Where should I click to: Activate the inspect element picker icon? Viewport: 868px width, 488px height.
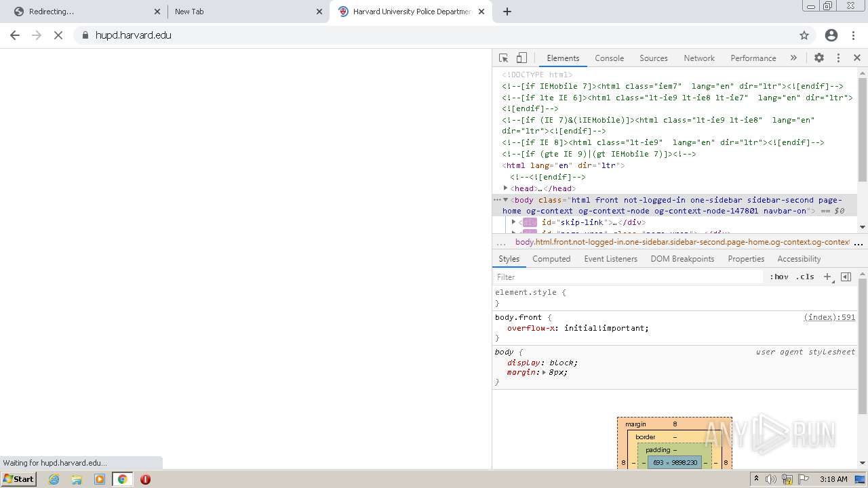pyautogui.click(x=503, y=58)
